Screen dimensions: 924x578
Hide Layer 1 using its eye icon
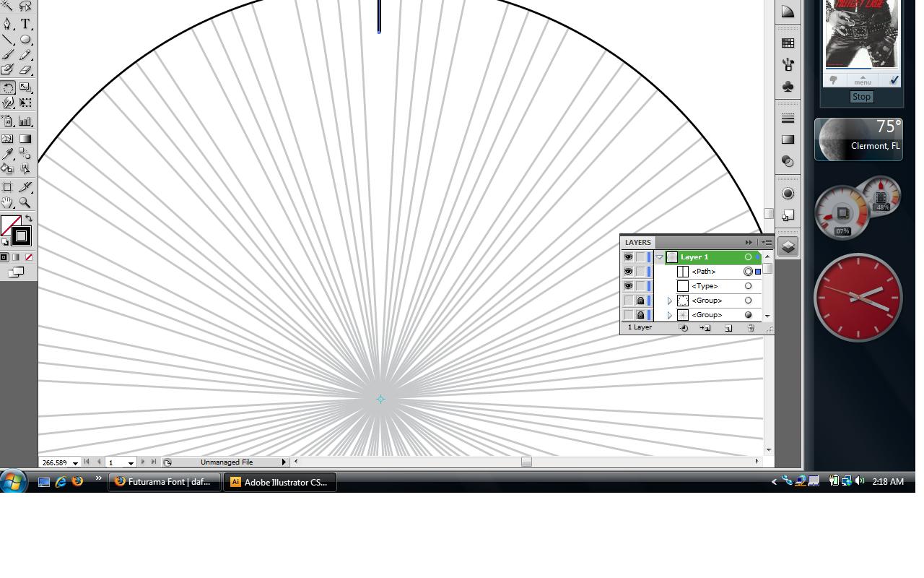tap(628, 257)
